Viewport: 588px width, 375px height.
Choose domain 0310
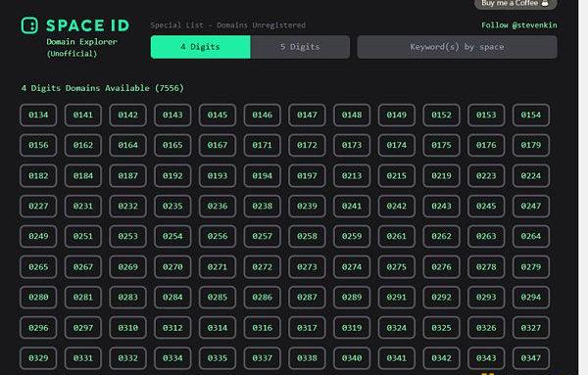point(127,328)
